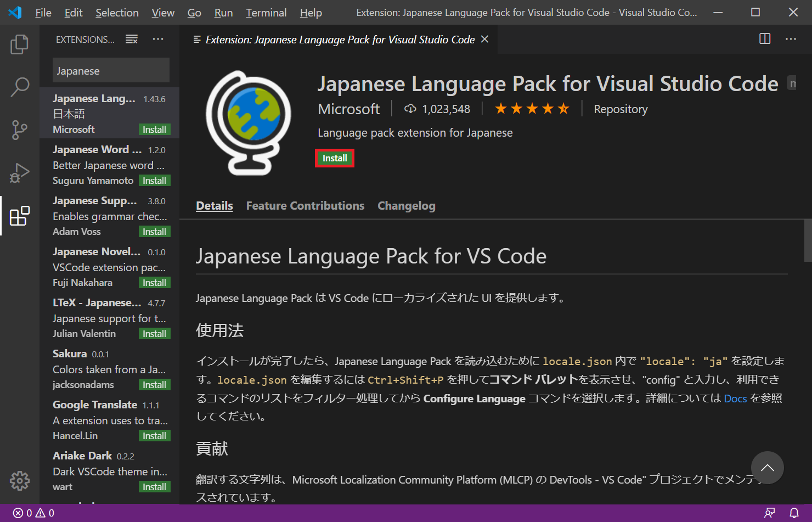Click the 貢献 section heading

coord(212,449)
